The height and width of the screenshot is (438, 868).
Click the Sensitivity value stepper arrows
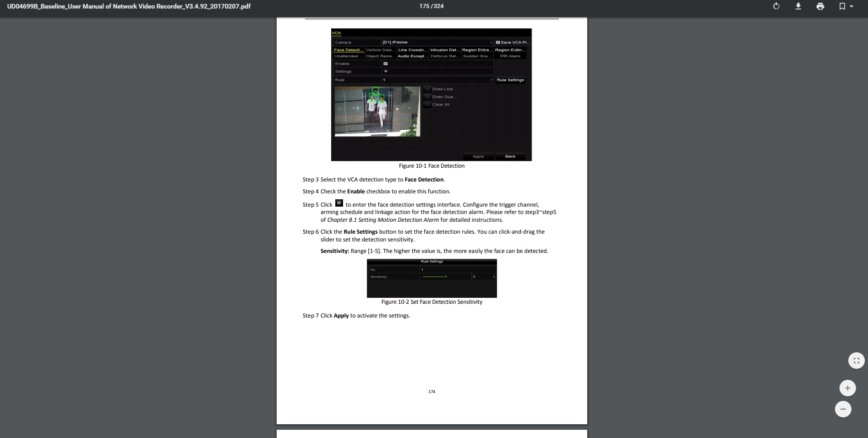click(494, 277)
